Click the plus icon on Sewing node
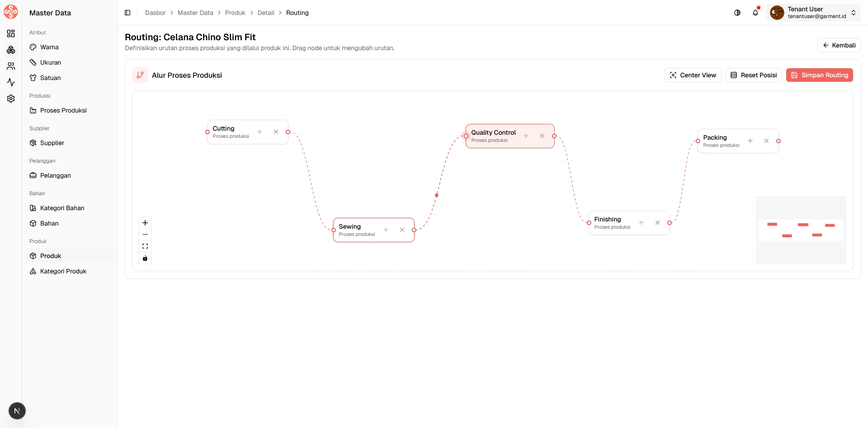The height and width of the screenshot is (428, 868). (386, 230)
